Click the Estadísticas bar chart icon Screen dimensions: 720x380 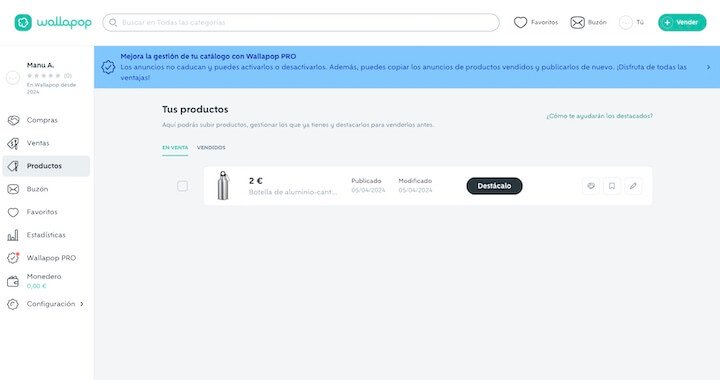(x=13, y=235)
